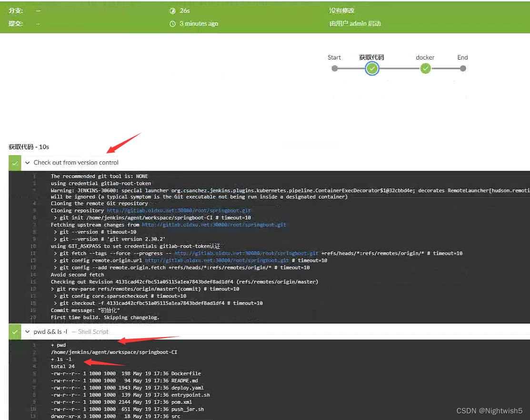
Task: Click the Shell Script label
Action: [93, 332]
